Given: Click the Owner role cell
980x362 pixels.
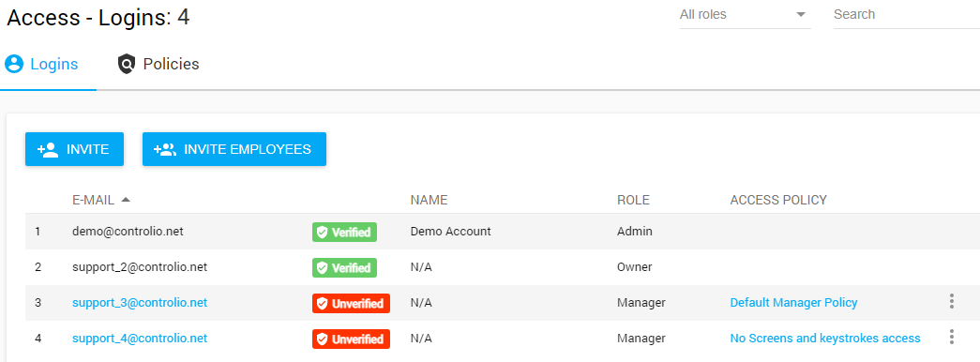Looking at the screenshot, I should tap(634, 267).
